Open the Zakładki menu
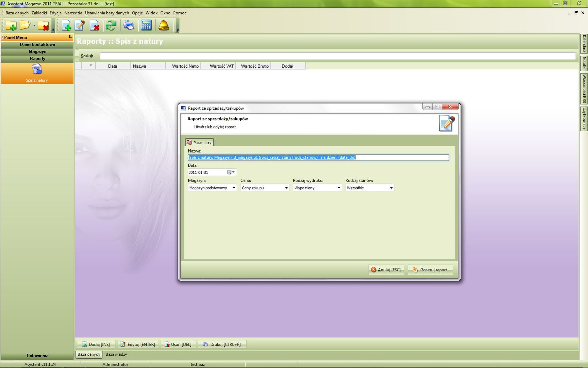Screen dimensions: 588x368 click(39, 13)
